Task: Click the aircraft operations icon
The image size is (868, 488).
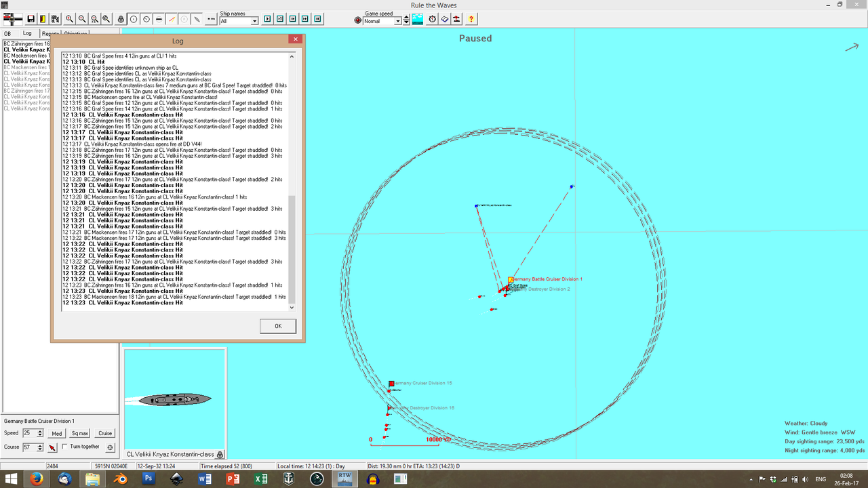Action: [x=456, y=19]
